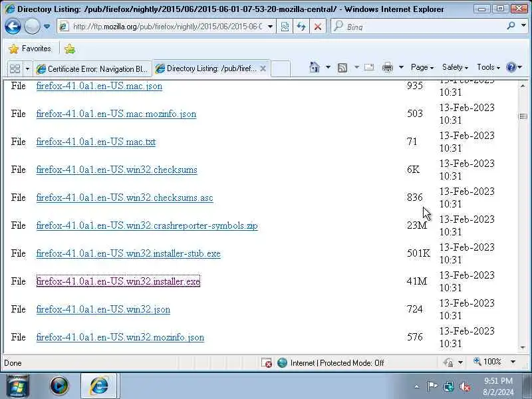The height and width of the screenshot is (399, 532).
Task: Switch to the Certificate Error tab
Action: coord(92,69)
